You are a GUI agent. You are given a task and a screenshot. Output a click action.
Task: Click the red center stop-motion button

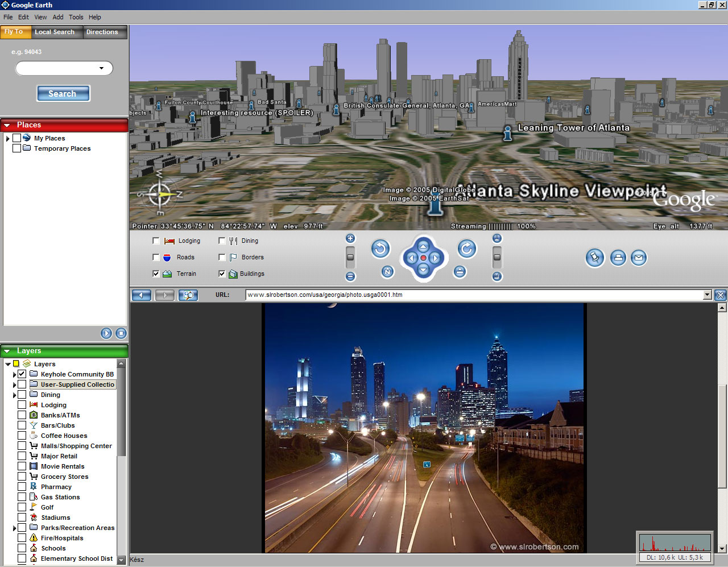tap(423, 258)
